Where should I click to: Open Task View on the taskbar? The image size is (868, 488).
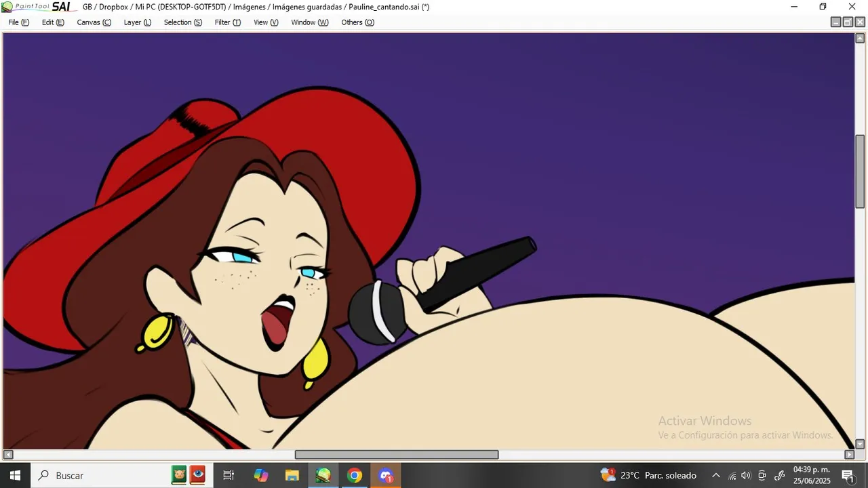pyautogui.click(x=229, y=475)
